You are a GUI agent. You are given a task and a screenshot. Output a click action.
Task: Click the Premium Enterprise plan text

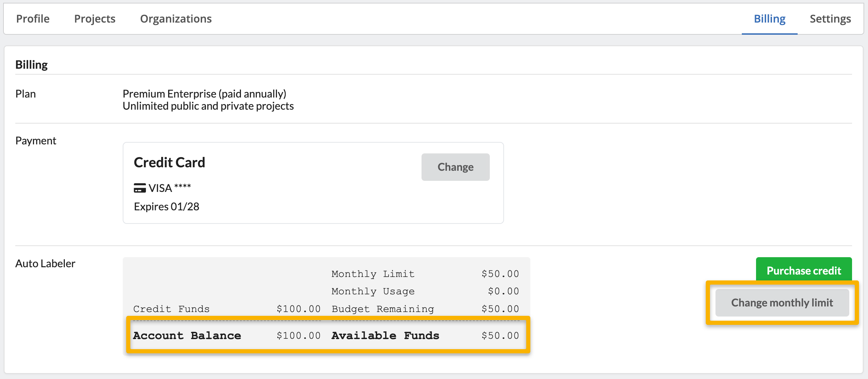pyautogui.click(x=205, y=94)
